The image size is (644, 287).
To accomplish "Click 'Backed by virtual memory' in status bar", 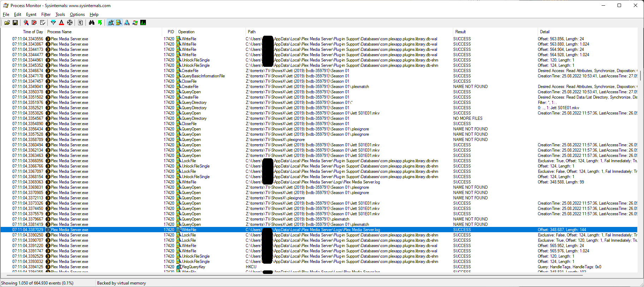I will [122, 283].
